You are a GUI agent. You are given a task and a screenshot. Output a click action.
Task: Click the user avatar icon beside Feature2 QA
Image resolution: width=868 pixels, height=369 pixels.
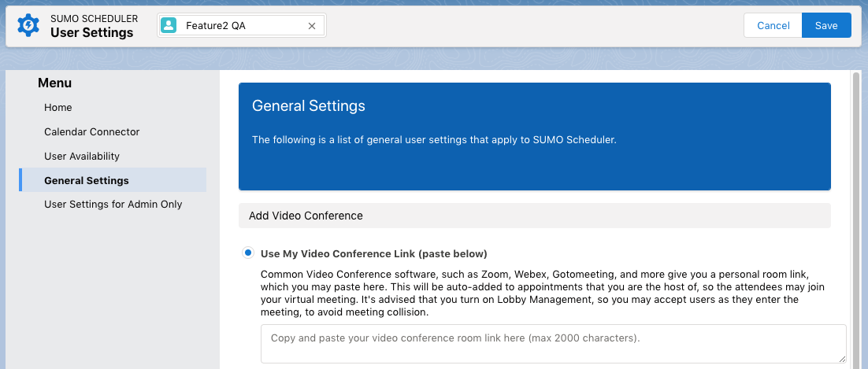169,26
